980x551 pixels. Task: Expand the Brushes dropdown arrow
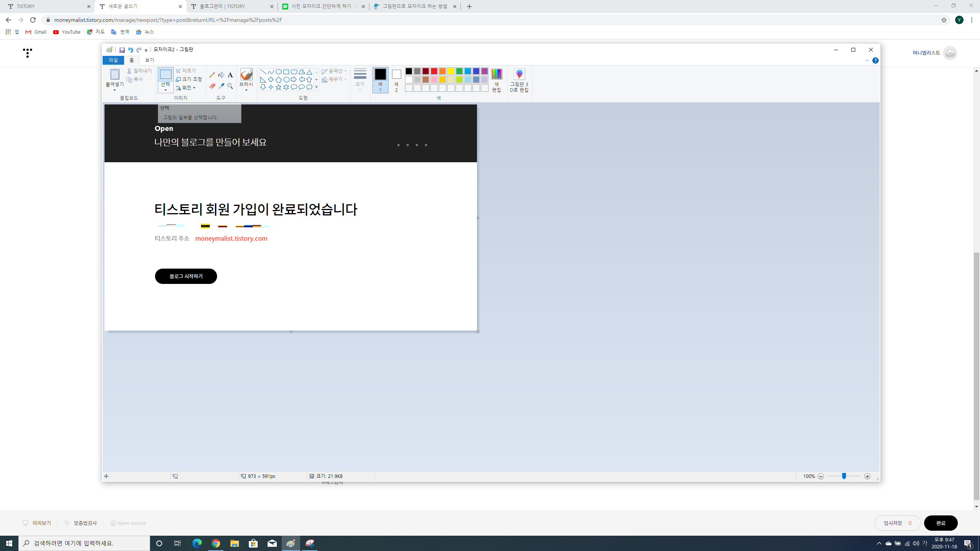(246, 90)
